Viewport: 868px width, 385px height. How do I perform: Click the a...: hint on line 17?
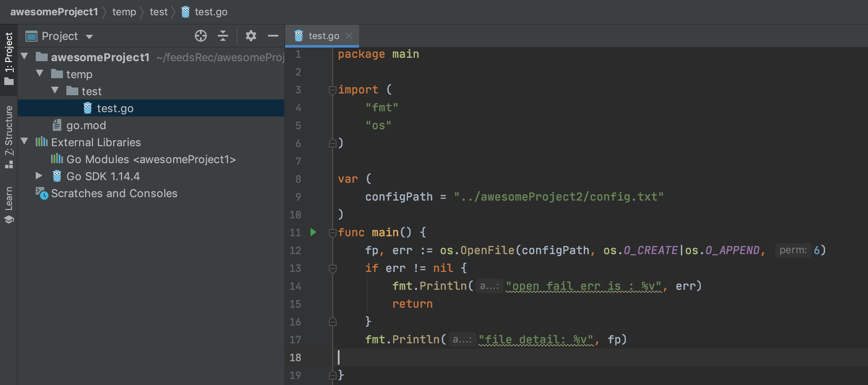462,339
